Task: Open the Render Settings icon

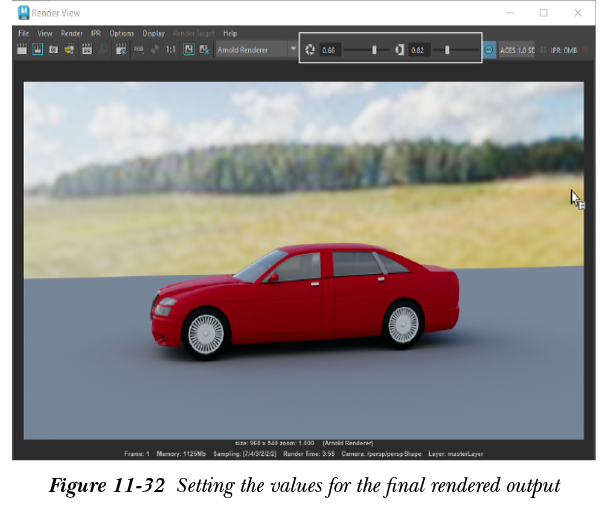Action: pos(121,49)
